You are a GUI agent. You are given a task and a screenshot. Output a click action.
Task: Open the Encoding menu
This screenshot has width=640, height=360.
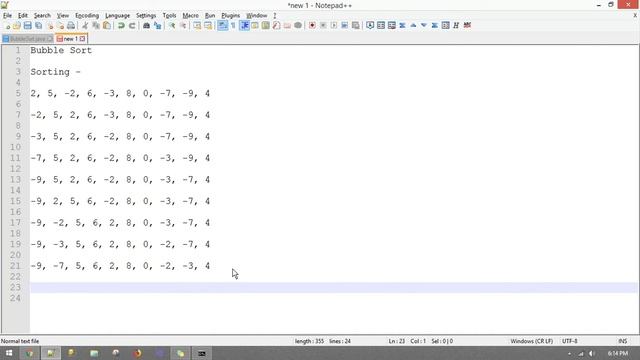pyautogui.click(x=87, y=16)
